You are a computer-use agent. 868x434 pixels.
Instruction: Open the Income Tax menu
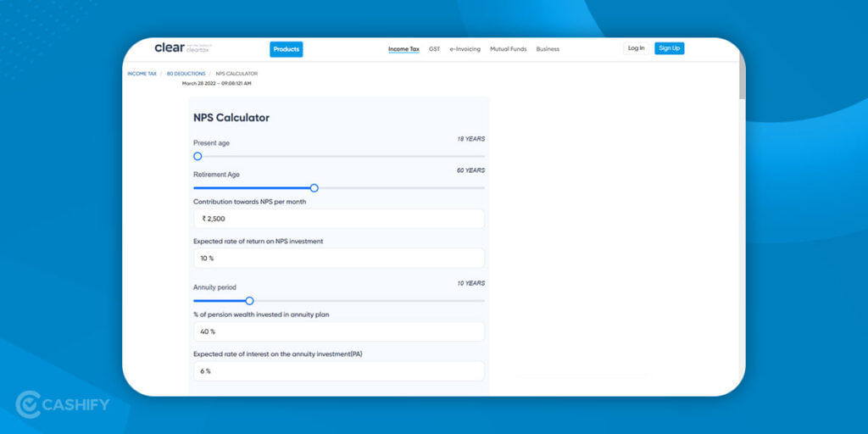(x=403, y=49)
